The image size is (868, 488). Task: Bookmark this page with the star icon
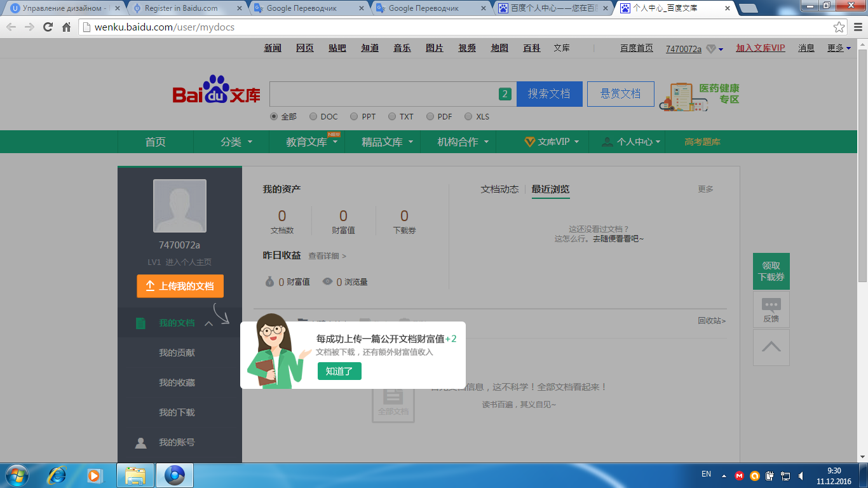point(839,27)
